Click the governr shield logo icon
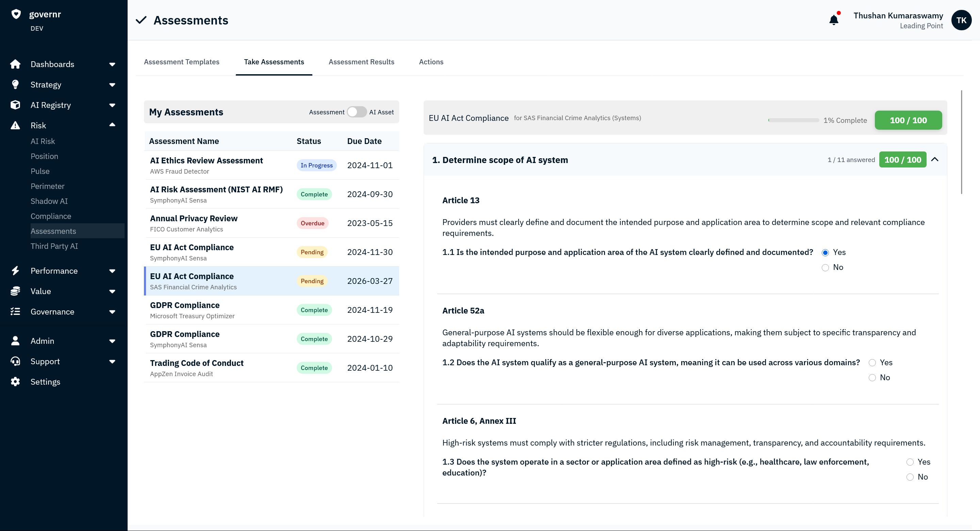Image resolution: width=980 pixels, height=531 pixels. [16, 14]
